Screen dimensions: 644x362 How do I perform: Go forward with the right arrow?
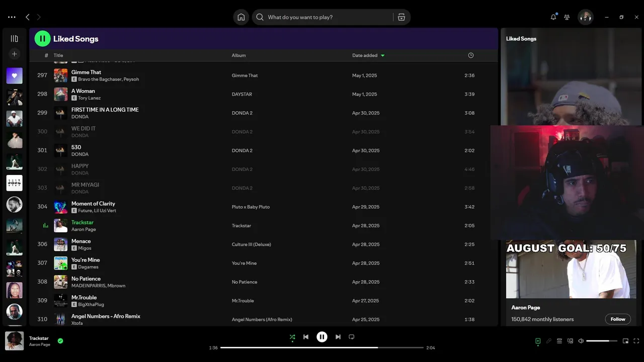[x=39, y=17]
